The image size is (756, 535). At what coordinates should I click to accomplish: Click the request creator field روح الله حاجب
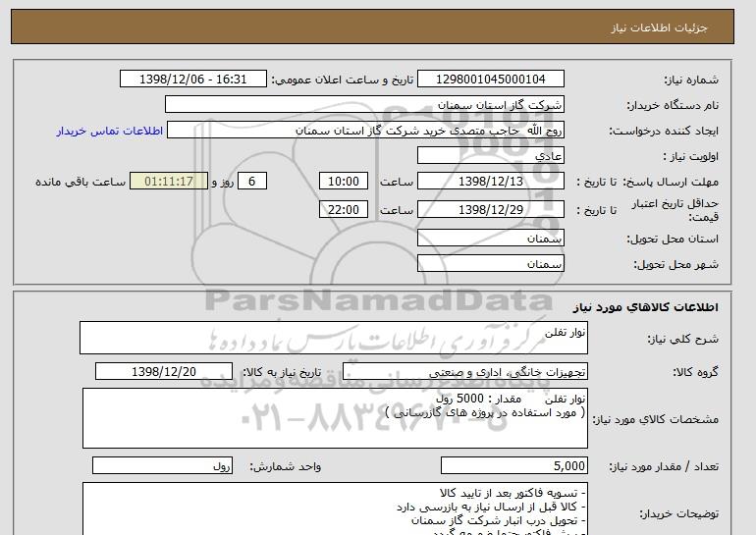click(x=365, y=131)
